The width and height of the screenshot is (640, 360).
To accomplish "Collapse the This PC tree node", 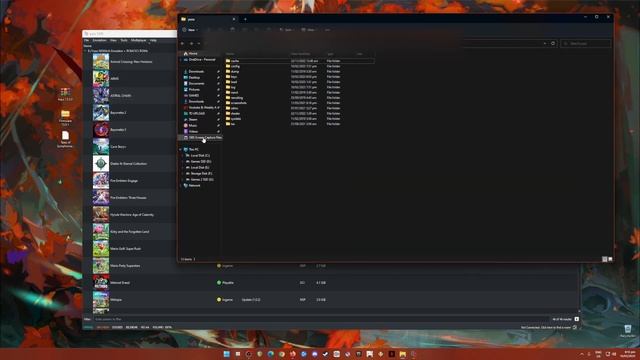I will (x=181, y=149).
